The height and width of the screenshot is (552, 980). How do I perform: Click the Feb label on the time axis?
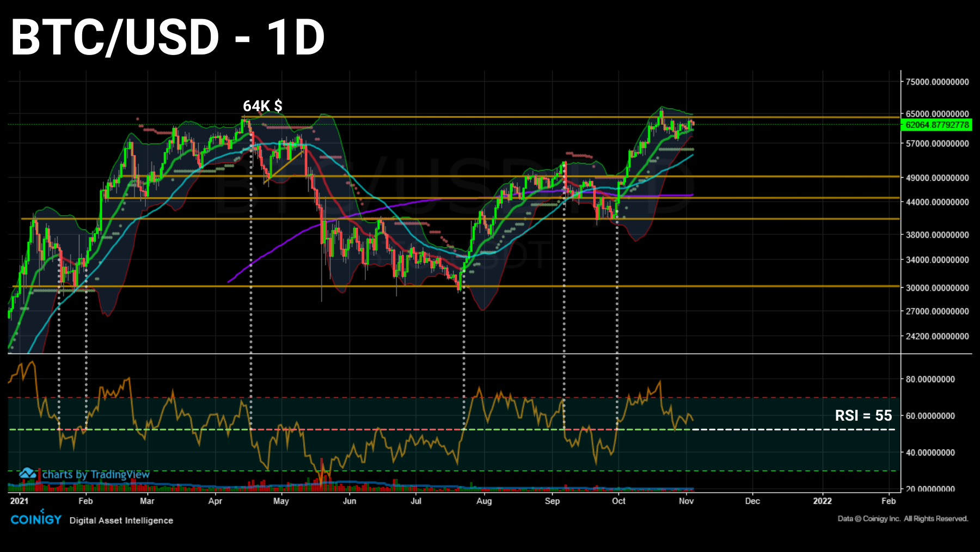pos(85,500)
